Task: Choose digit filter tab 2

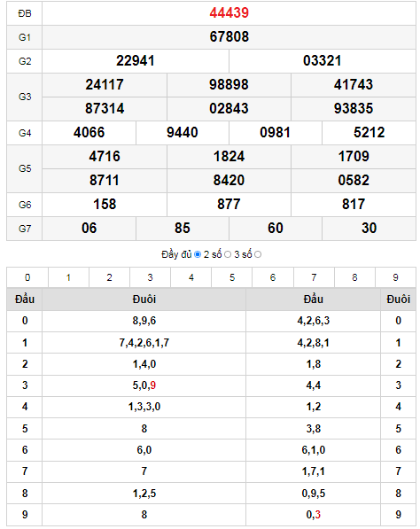Action: tap(109, 277)
